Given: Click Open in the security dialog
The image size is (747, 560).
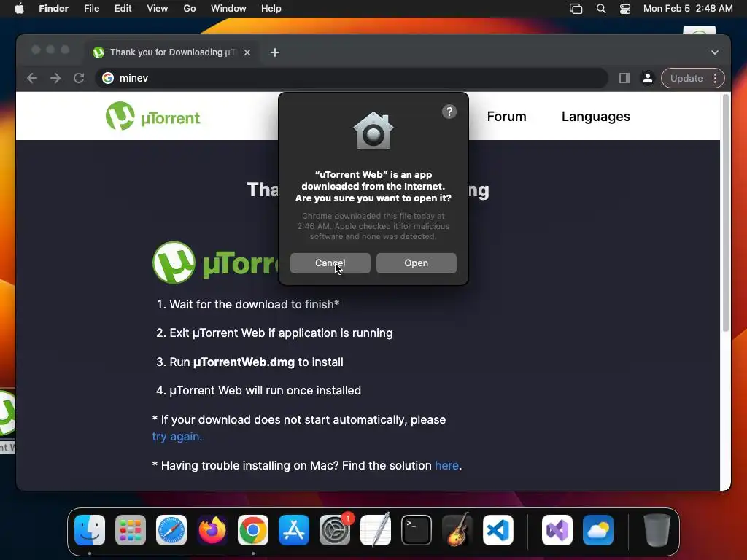Looking at the screenshot, I should coord(417,262).
